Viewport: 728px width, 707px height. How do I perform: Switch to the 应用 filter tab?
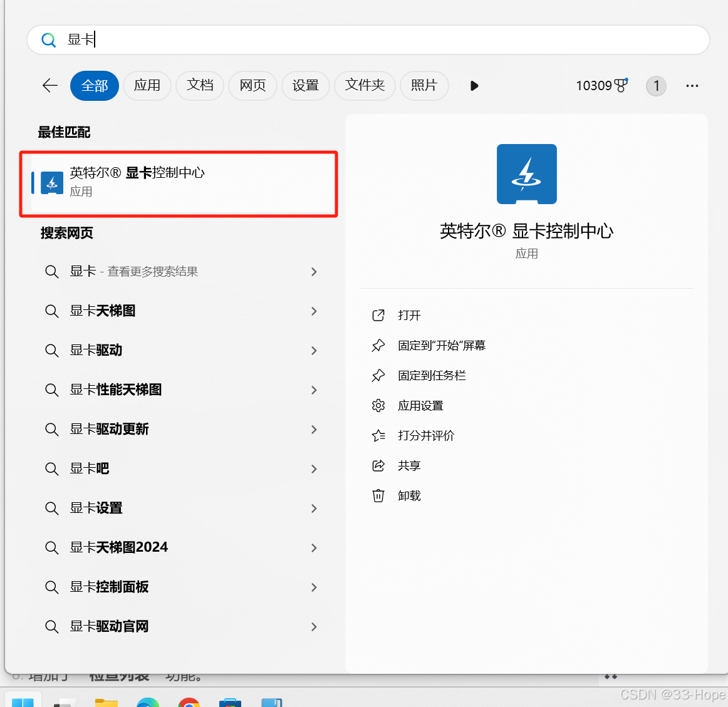147,85
